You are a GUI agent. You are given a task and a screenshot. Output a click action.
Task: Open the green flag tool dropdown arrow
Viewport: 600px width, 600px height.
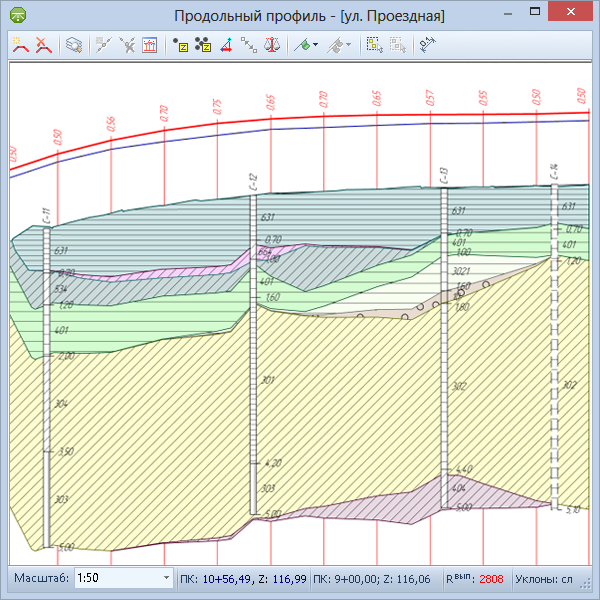pyautogui.click(x=316, y=45)
